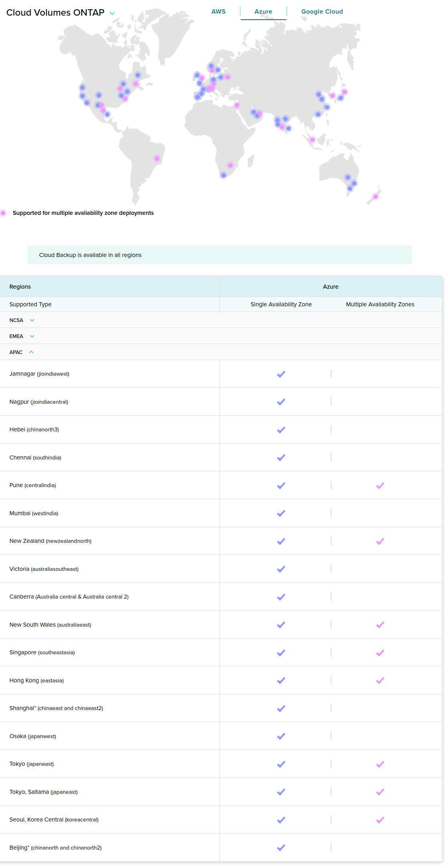The width and height of the screenshot is (448, 868).
Task: Click Pune multiple availability zones checkmark
Action: (380, 486)
